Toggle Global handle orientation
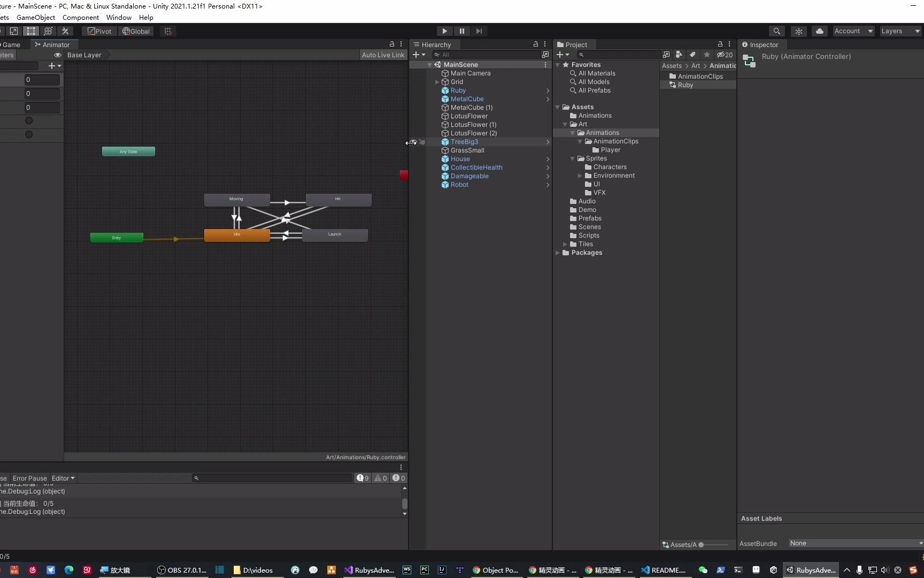Viewport: 924px width, 578px height. (136, 31)
